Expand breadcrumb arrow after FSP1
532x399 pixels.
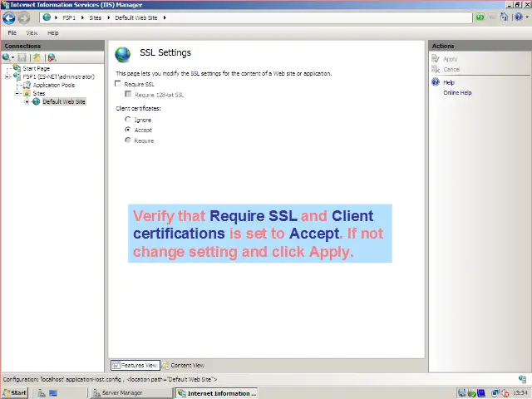82,17
